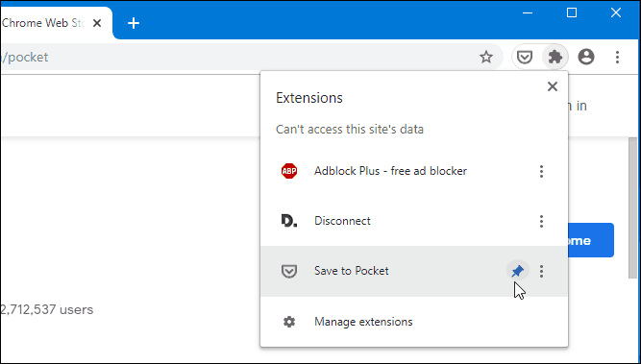Click the gear icon beside Manage extensions
Viewport: 641px width, 364px height.
tap(289, 322)
